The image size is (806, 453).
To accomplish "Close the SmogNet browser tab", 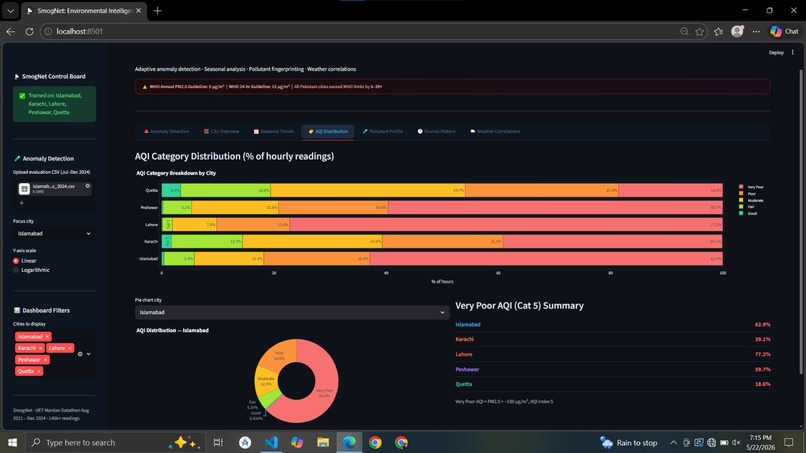I will [x=139, y=11].
